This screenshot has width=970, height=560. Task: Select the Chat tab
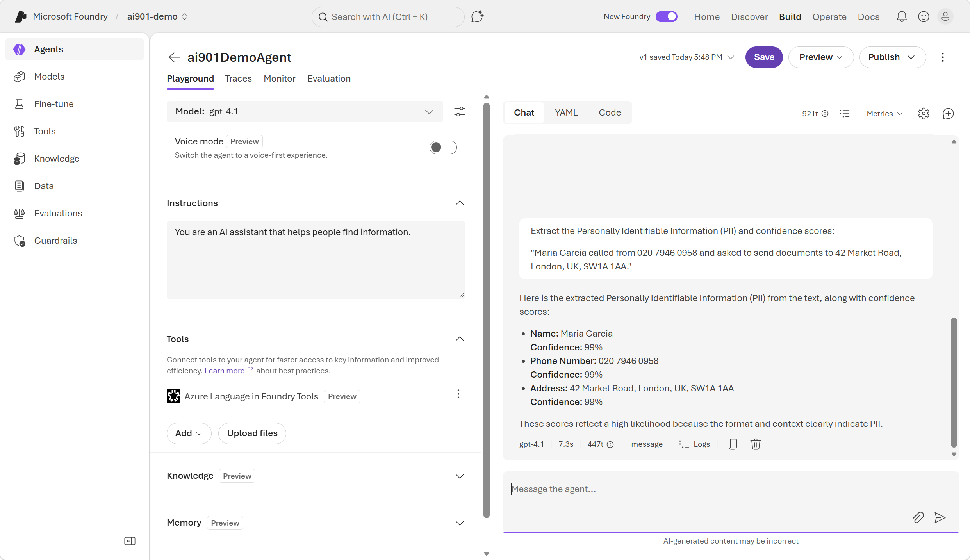(524, 112)
